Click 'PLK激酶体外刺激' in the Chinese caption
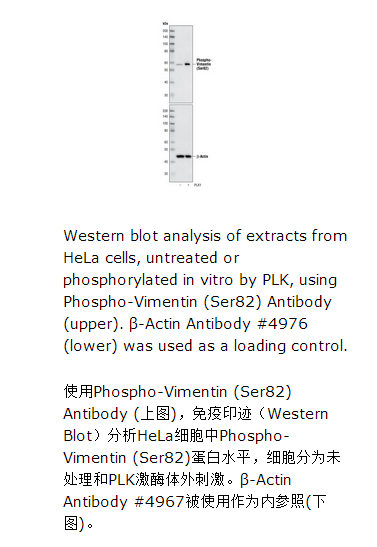This screenshot has height=547, width=377. (167, 480)
